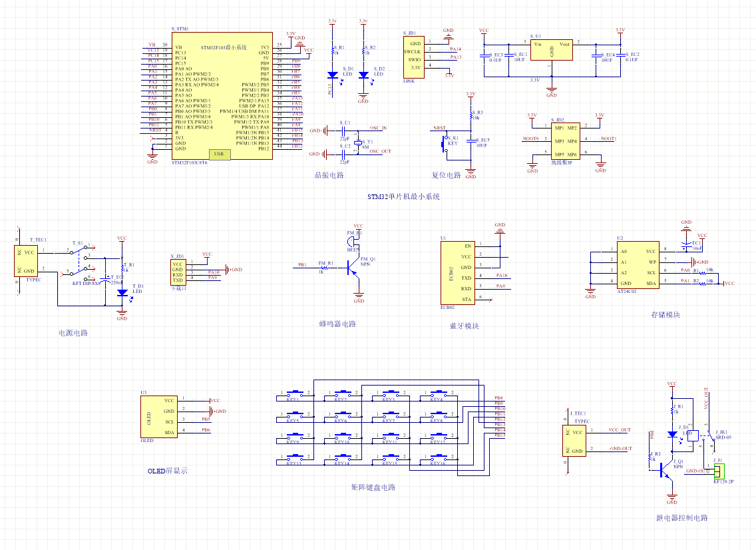Select the 'OLED屏显示' caption text
756x550 pixels.
tap(167, 471)
